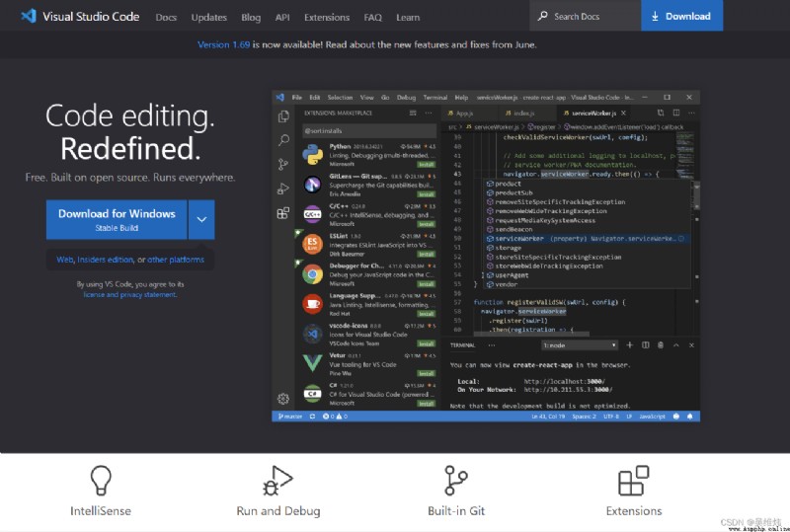Open the Insiders edition link
The width and height of the screenshot is (790, 532).
tap(106, 260)
